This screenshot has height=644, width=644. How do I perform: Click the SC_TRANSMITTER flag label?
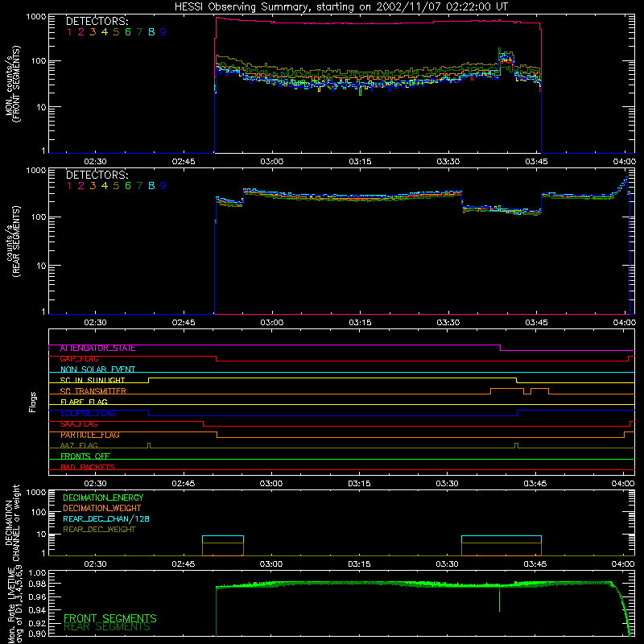click(93, 391)
